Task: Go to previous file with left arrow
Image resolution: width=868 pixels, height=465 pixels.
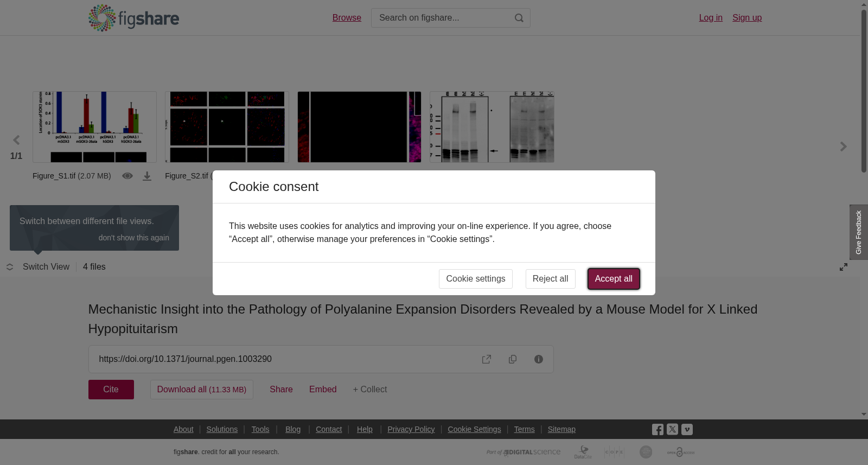Action: pyautogui.click(x=16, y=141)
